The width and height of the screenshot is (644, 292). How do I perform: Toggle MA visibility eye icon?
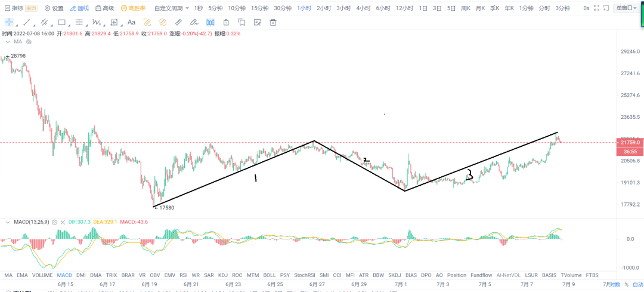(x=29, y=42)
